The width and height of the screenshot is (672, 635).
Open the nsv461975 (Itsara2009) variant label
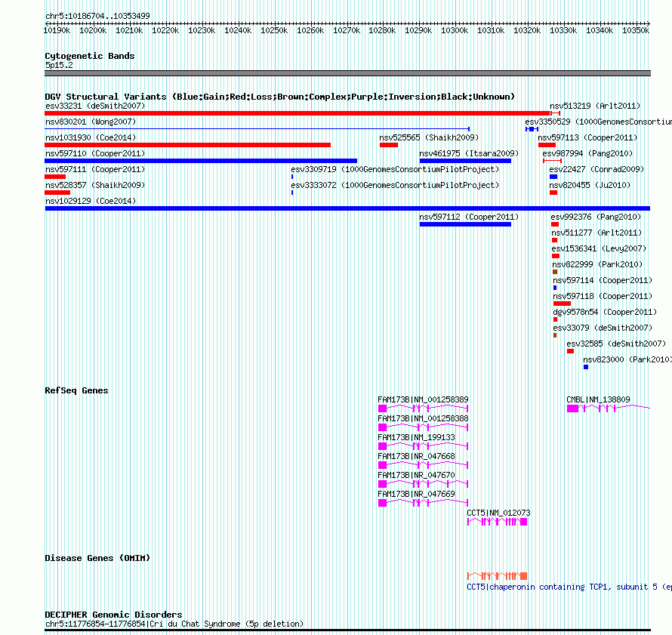(469, 153)
